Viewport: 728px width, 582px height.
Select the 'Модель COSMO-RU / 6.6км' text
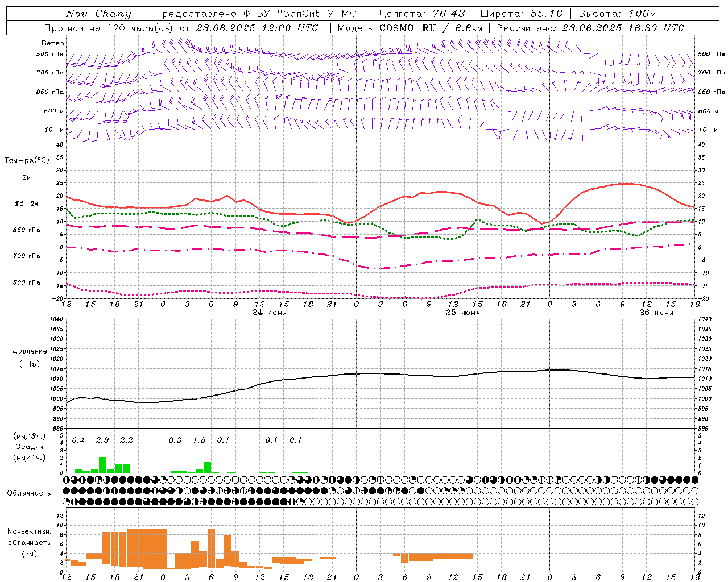pos(410,28)
